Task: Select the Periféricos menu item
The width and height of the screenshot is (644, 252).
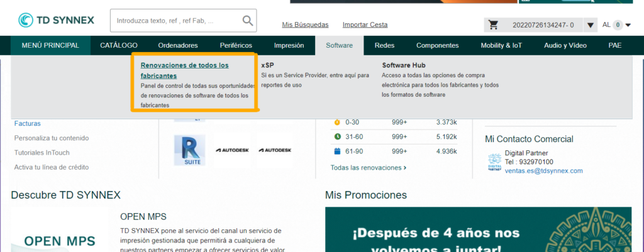Action: [x=236, y=45]
